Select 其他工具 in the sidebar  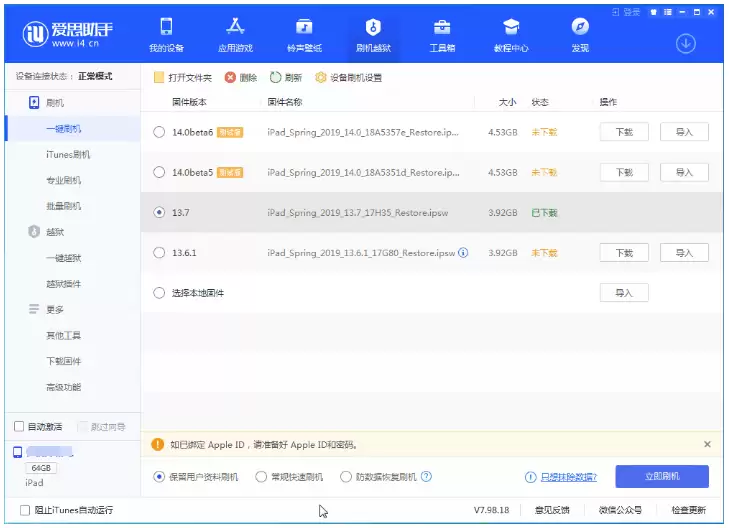(64, 335)
